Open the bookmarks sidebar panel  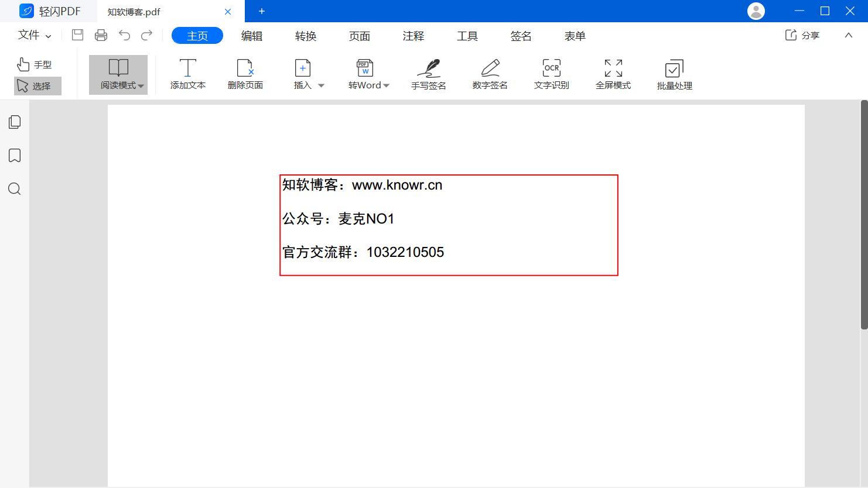tap(15, 155)
